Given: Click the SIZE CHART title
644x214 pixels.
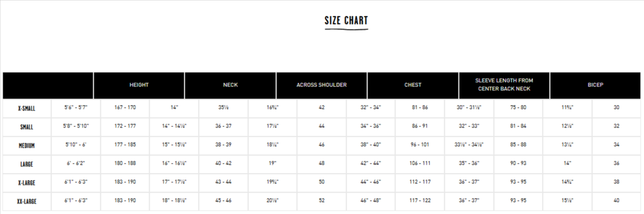Looking at the screenshot, I should pos(346,20).
